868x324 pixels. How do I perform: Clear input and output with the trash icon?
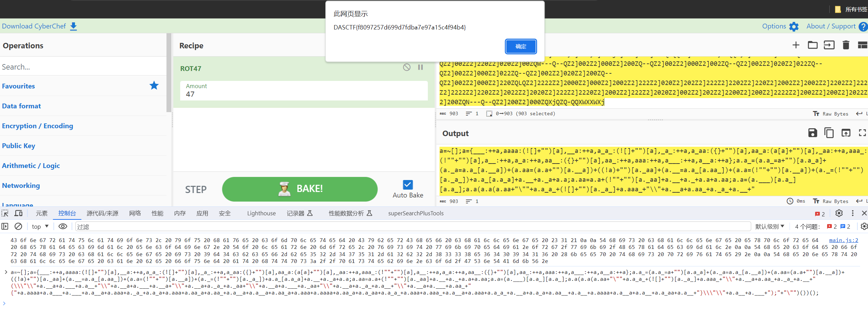[846, 45]
